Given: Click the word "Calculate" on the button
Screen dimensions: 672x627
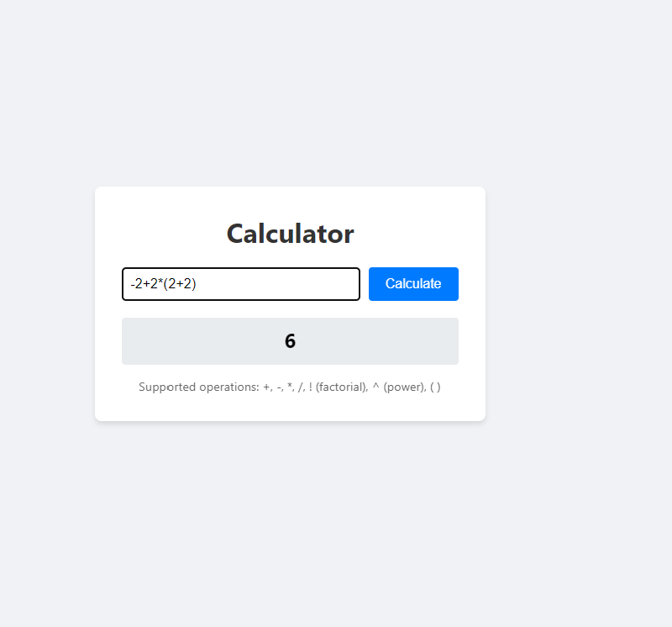Looking at the screenshot, I should pyautogui.click(x=413, y=284).
